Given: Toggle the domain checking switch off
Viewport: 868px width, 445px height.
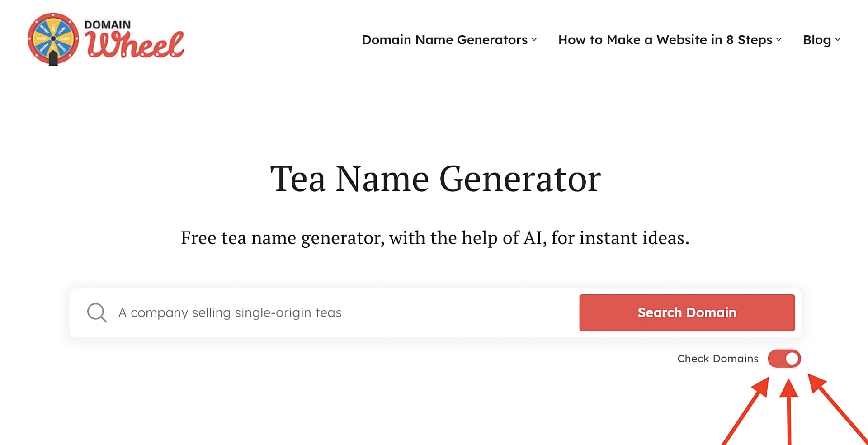Looking at the screenshot, I should (x=784, y=358).
